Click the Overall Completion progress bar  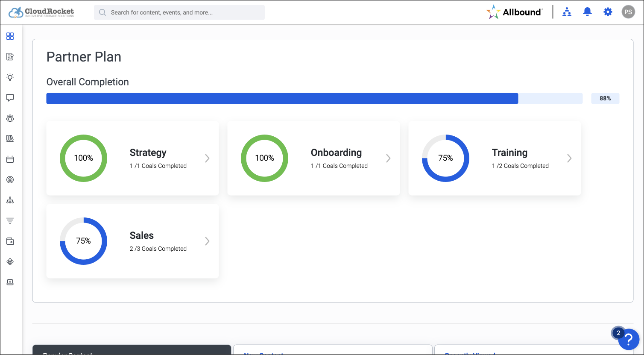314,98
